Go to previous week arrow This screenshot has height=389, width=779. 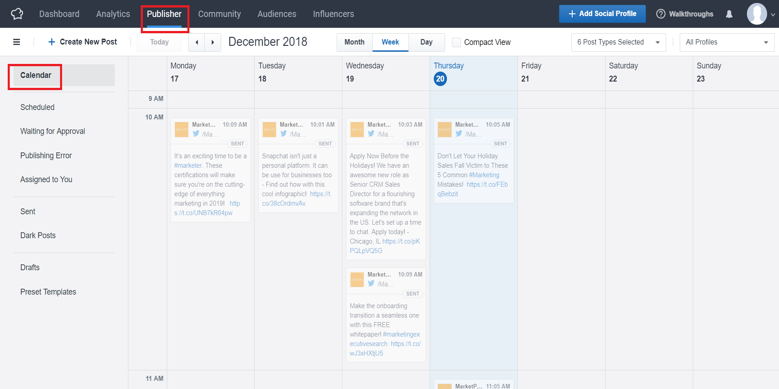click(x=197, y=42)
